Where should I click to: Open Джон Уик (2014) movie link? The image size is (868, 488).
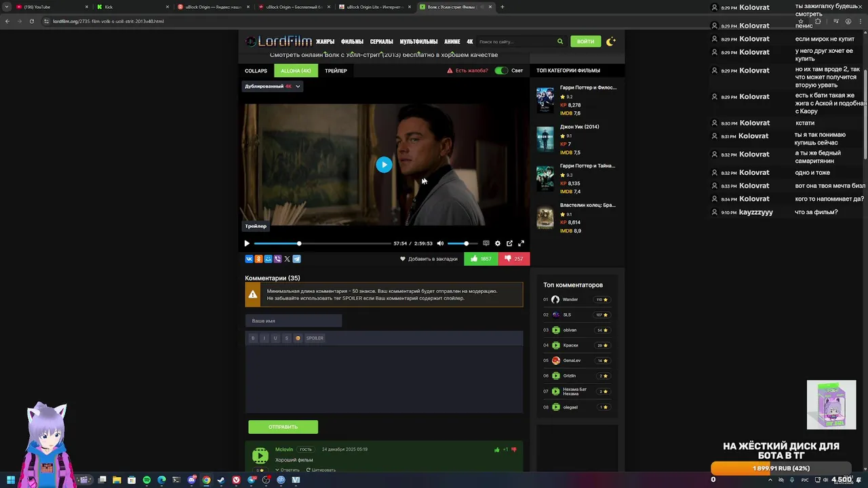[x=580, y=127]
